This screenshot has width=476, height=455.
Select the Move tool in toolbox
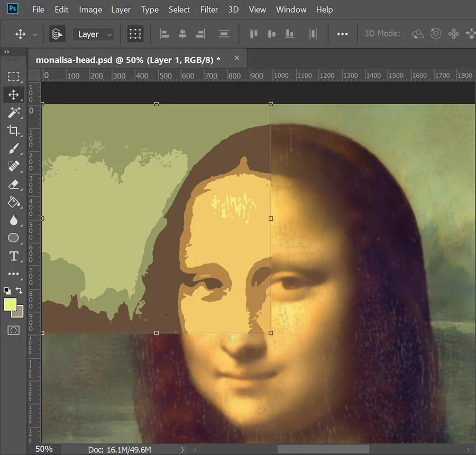click(14, 95)
